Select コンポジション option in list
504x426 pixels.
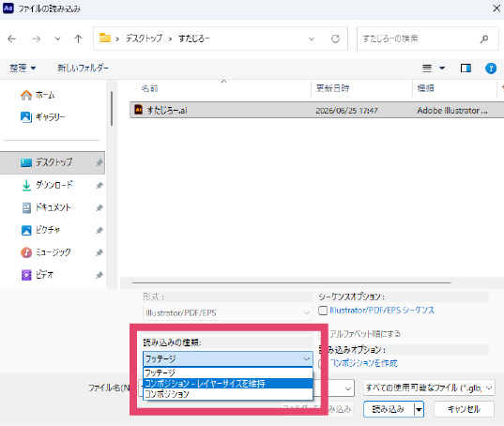pos(228,394)
